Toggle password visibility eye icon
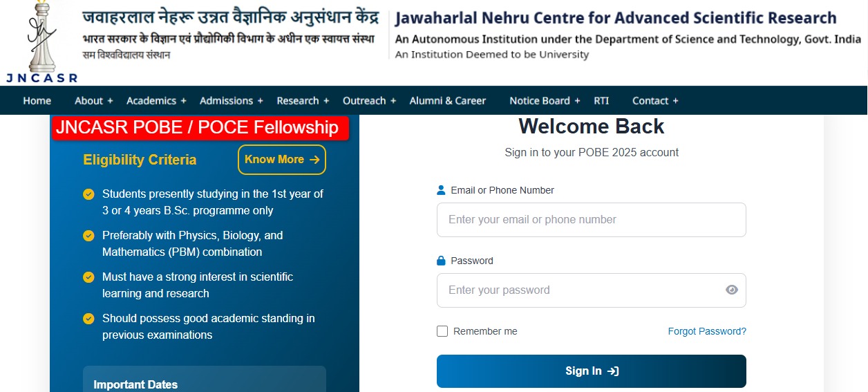Viewport: 868px width, 392px height. click(732, 290)
